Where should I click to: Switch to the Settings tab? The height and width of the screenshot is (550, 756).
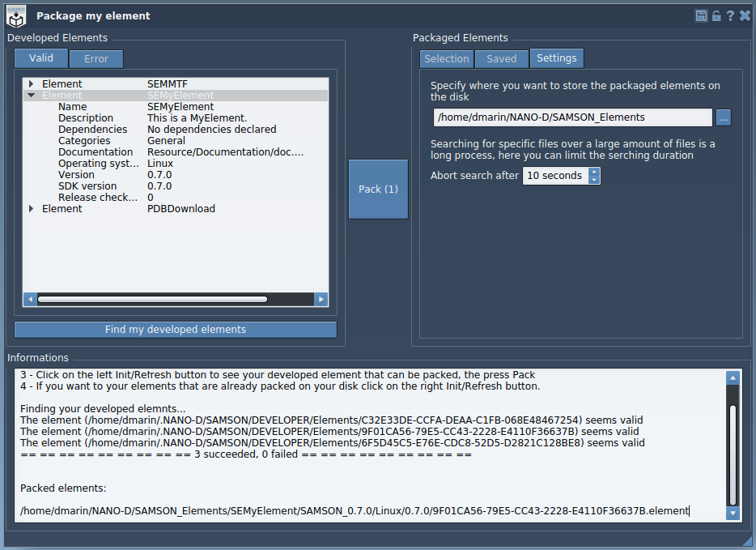556,58
